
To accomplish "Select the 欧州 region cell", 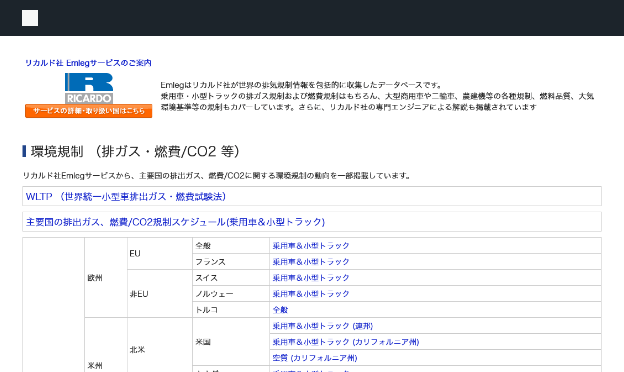I will click(106, 278).
